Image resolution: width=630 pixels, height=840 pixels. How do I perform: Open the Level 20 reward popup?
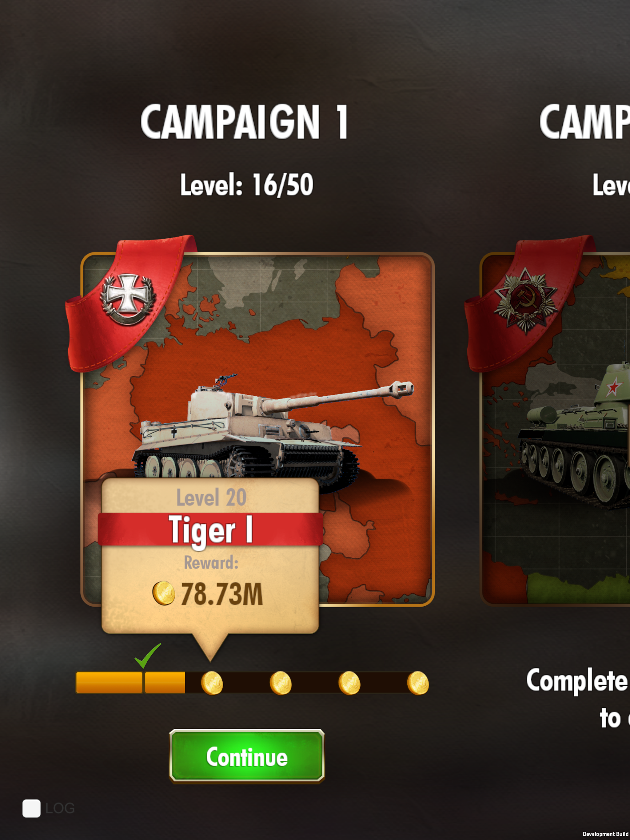(x=210, y=556)
